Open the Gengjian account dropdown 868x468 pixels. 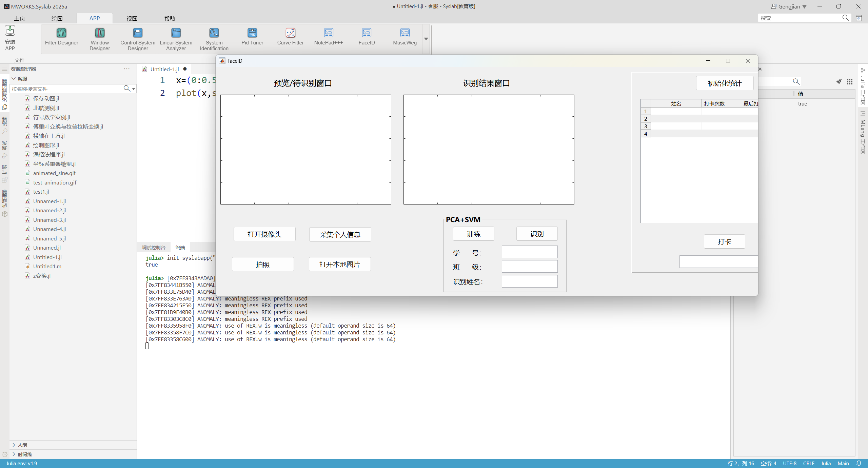pos(804,7)
